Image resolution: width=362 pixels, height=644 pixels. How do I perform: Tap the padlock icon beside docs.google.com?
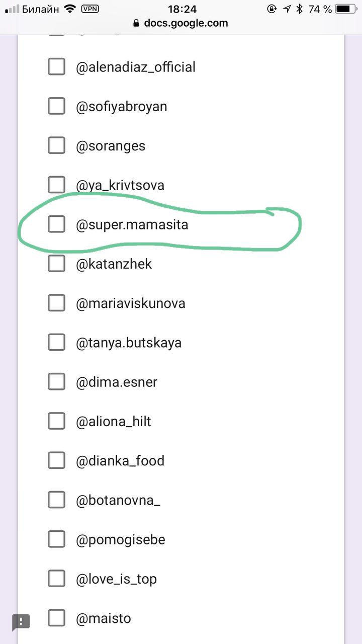(136, 23)
